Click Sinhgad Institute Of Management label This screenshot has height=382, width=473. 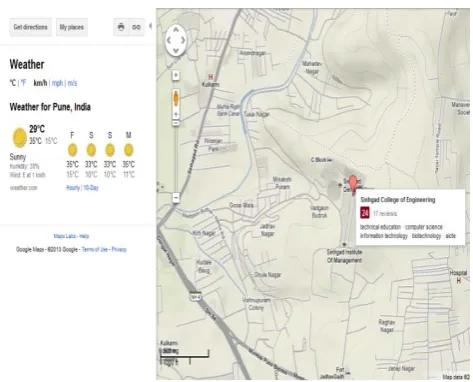click(x=344, y=256)
